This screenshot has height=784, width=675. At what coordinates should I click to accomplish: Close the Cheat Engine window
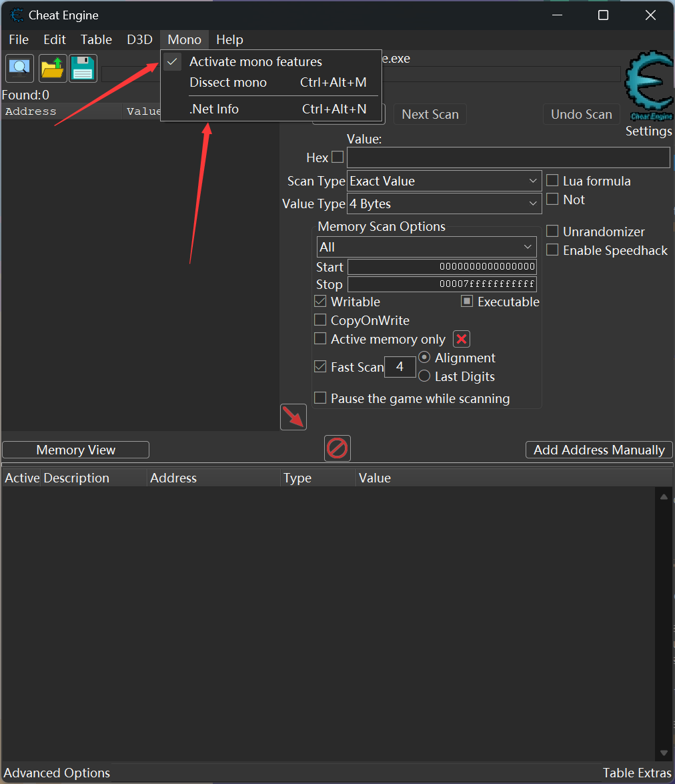point(650,15)
